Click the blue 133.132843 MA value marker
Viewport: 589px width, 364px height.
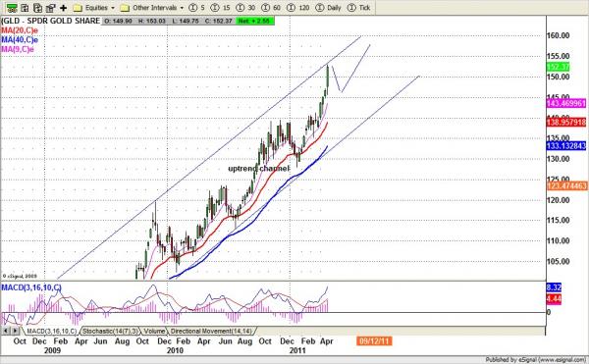[x=566, y=145]
